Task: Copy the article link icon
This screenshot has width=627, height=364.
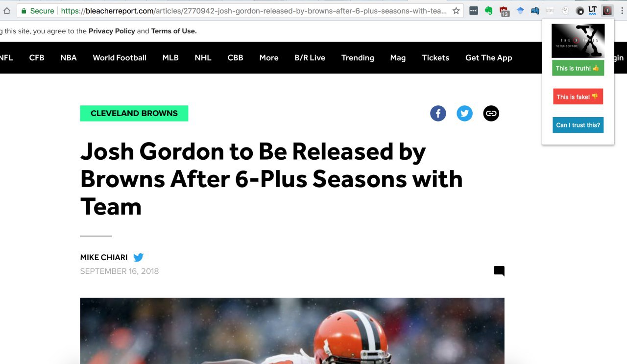Action: (x=491, y=114)
